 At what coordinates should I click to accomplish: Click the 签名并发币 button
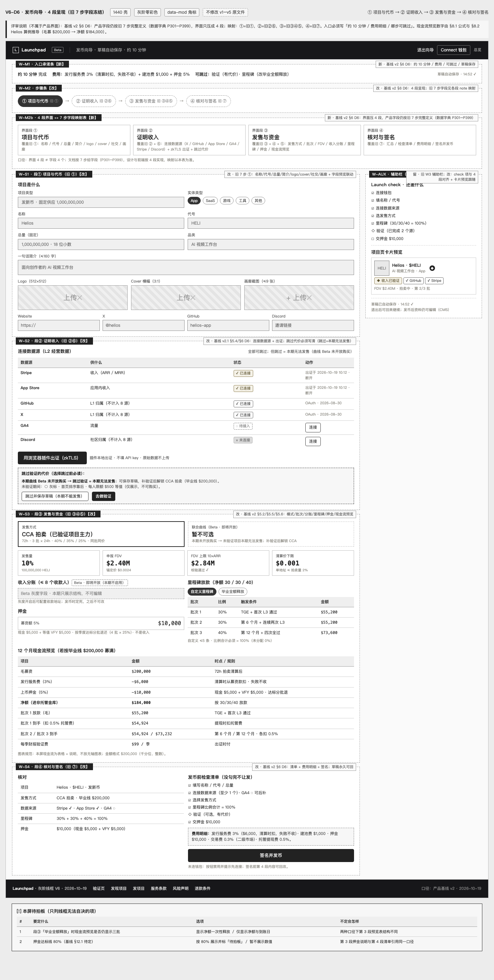(x=271, y=855)
